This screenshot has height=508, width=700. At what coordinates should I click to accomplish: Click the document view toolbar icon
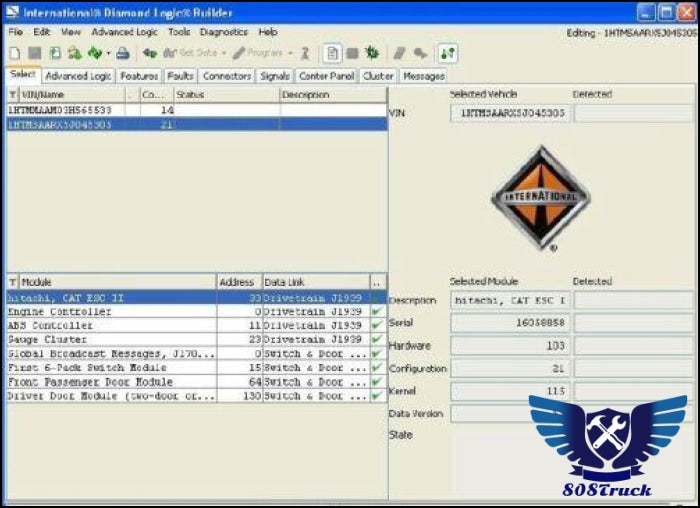pos(332,53)
